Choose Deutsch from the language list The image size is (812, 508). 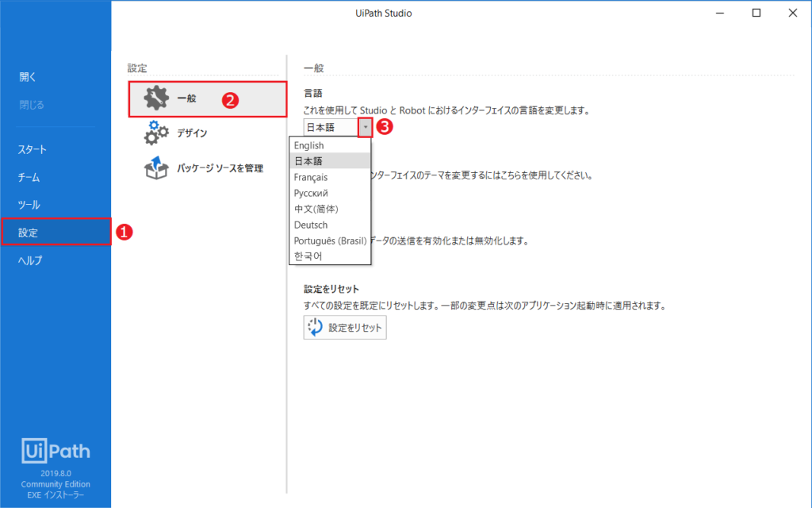(330, 225)
